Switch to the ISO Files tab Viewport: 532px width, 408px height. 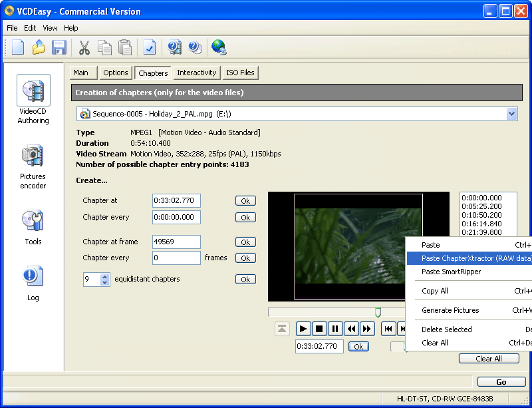(x=240, y=73)
